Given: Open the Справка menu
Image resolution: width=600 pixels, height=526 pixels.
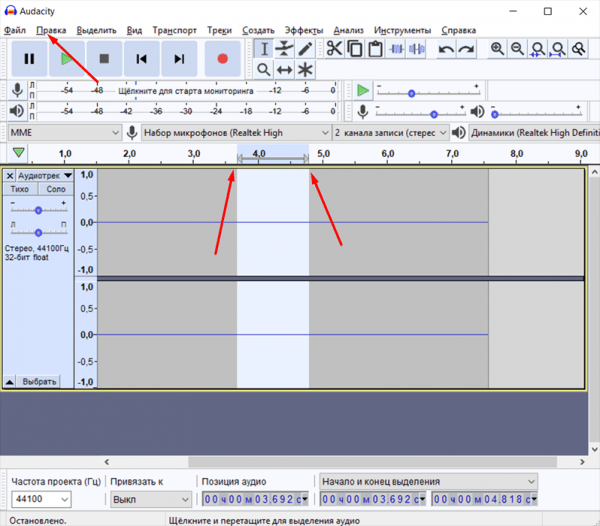Looking at the screenshot, I should [458, 30].
